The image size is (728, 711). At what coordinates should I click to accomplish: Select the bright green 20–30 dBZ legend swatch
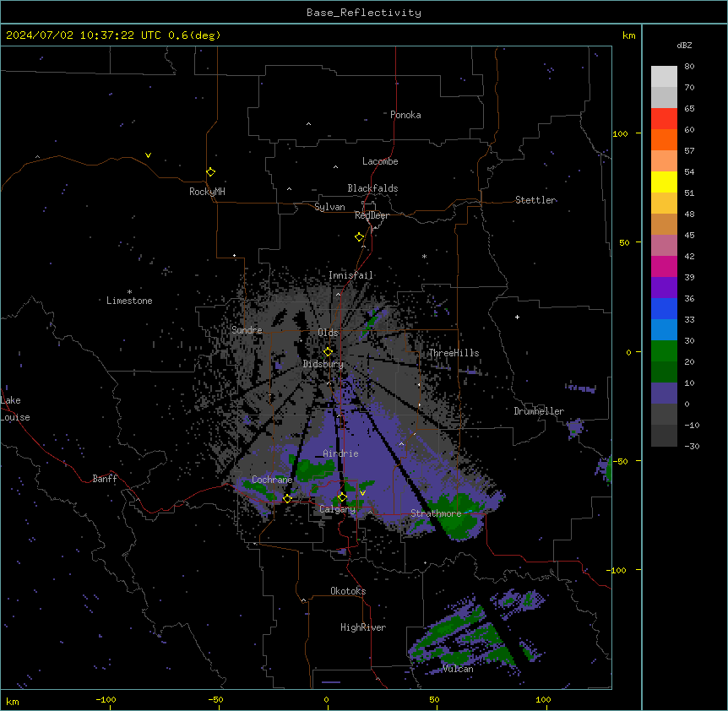point(664,351)
